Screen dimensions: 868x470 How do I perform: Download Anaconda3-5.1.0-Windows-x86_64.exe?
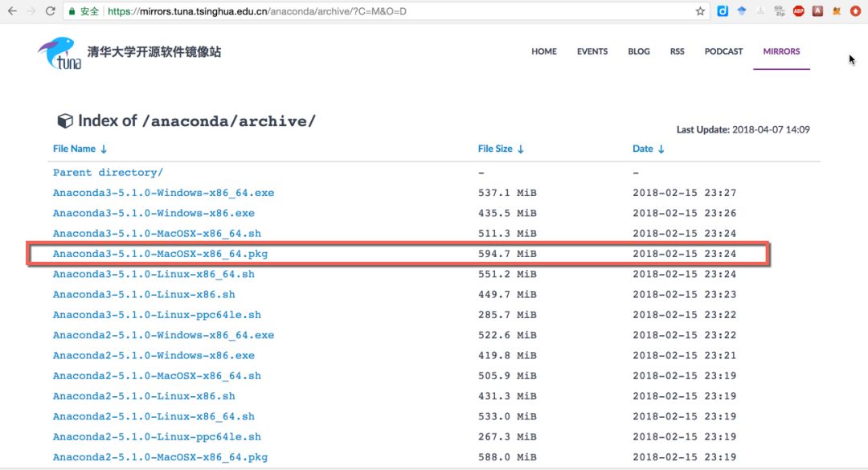[163, 193]
